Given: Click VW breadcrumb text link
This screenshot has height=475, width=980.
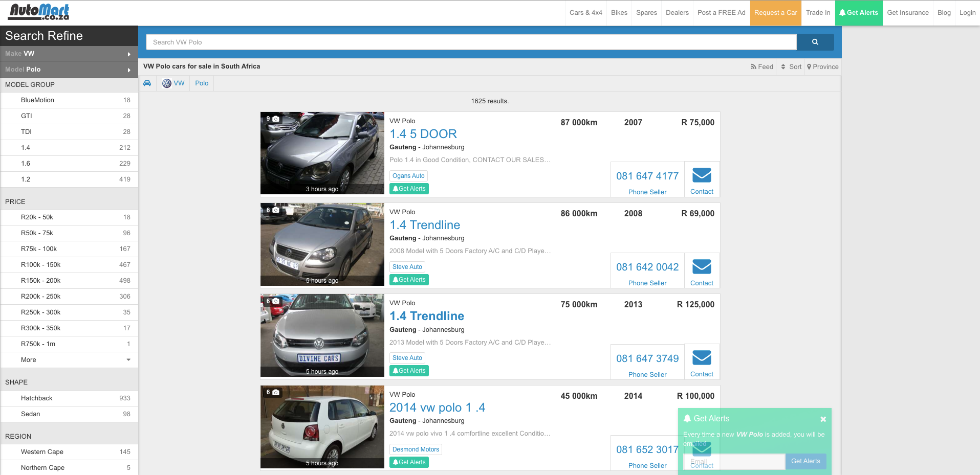Looking at the screenshot, I should point(179,83).
